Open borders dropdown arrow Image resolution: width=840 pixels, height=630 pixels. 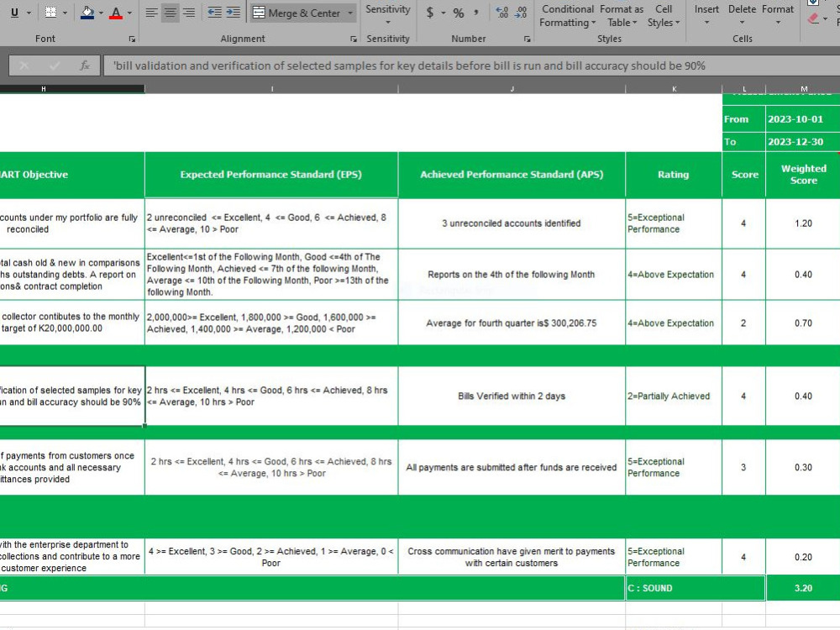click(65, 13)
